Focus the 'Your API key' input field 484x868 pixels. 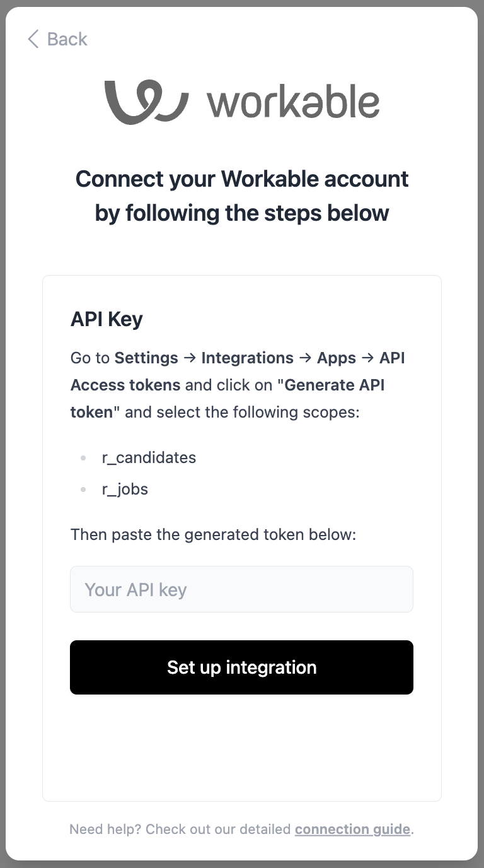pyautogui.click(x=241, y=589)
